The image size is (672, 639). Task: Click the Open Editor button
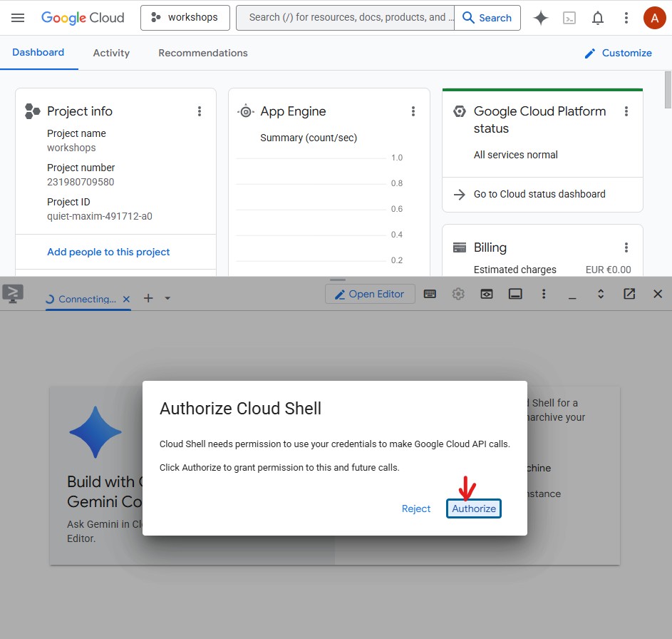pyautogui.click(x=370, y=295)
